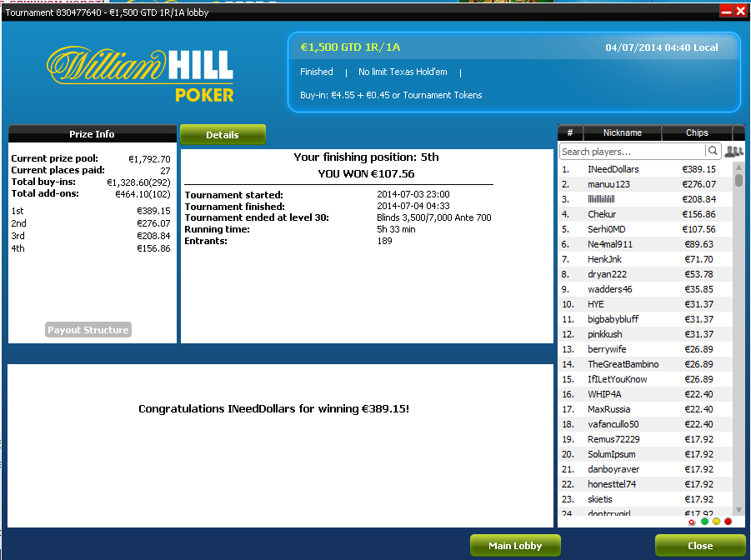This screenshot has width=751, height=560.
Task: Click the 2nd place prize row
Action: [91, 223]
